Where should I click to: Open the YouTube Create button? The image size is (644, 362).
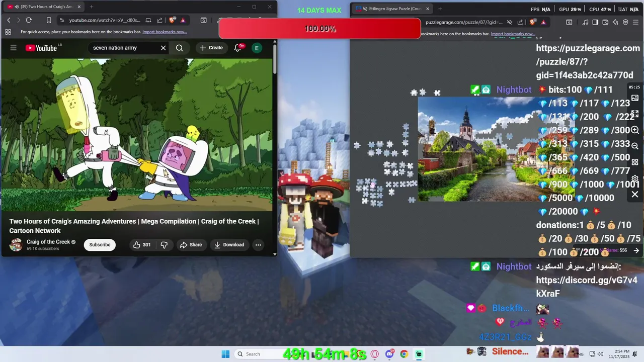pos(211,48)
